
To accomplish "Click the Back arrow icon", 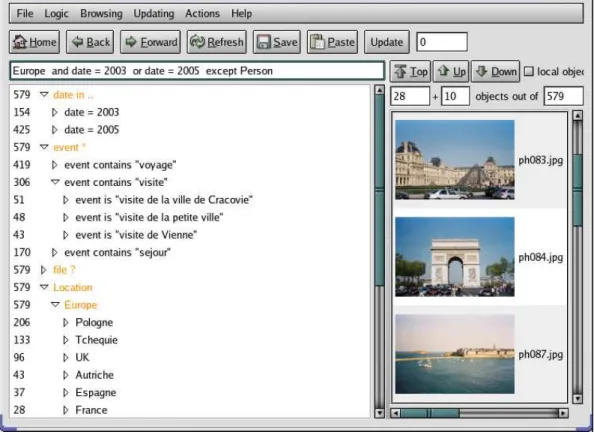I will [x=78, y=42].
